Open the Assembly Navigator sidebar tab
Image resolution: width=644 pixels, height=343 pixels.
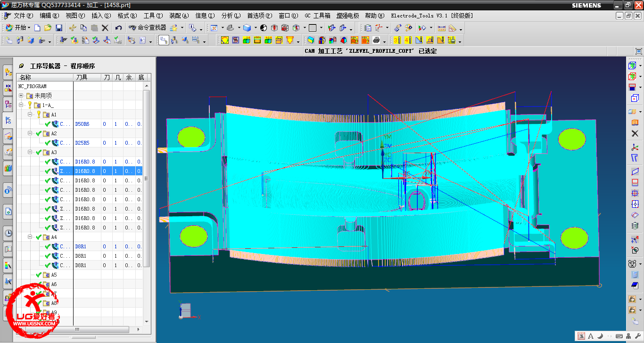(8, 72)
